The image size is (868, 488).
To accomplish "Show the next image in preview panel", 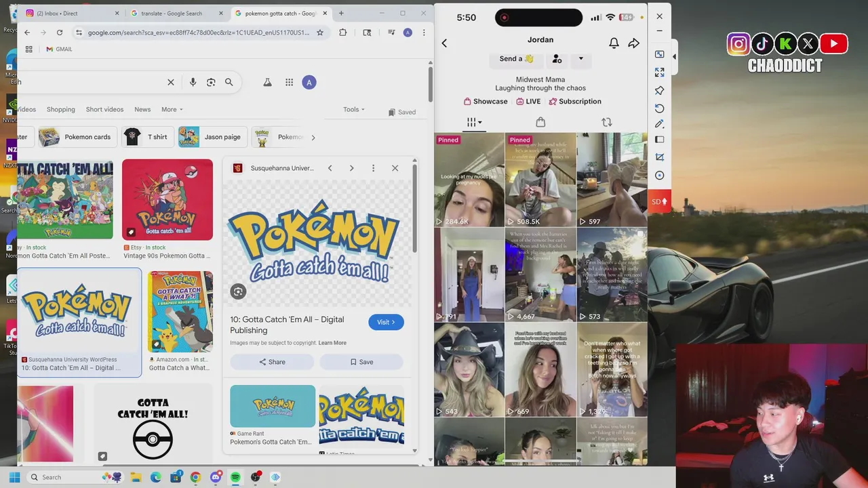I will click(x=351, y=168).
